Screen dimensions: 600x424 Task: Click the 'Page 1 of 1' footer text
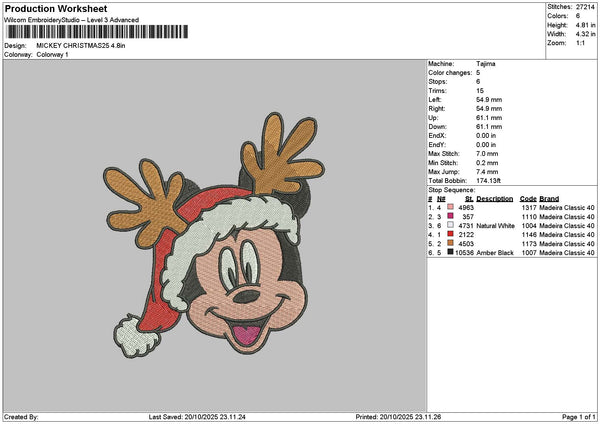579,417
